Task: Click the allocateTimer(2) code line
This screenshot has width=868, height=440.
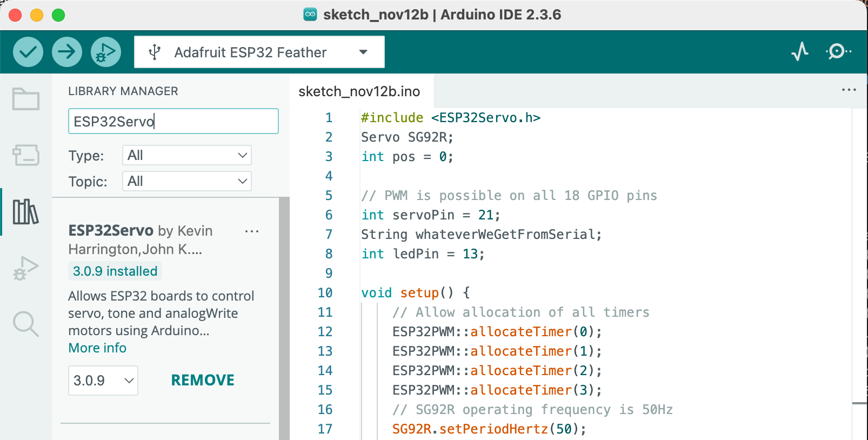Action: pyautogui.click(x=497, y=371)
